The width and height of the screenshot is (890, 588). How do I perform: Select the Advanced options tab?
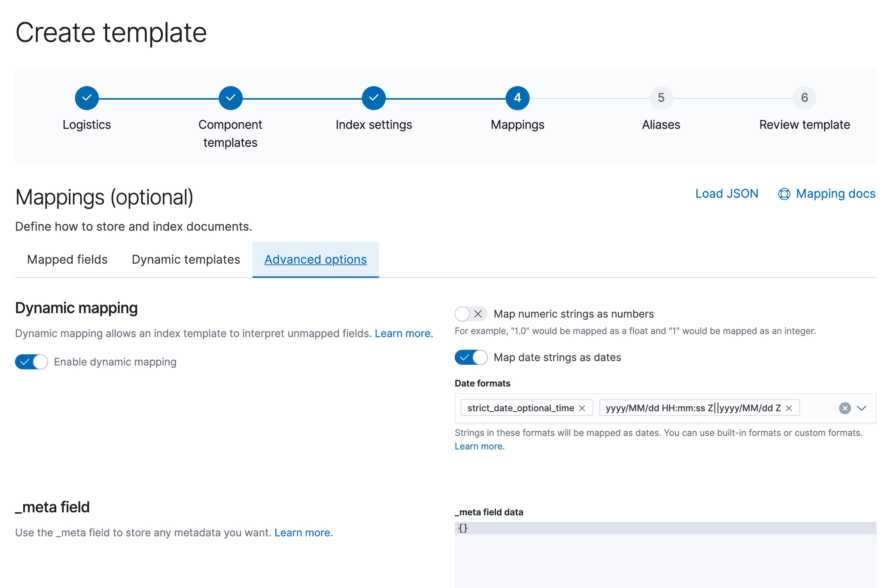pyautogui.click(x=315, y=259)
